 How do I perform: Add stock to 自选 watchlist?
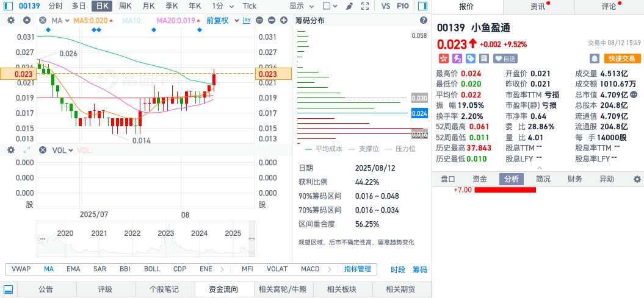point(505,59)
